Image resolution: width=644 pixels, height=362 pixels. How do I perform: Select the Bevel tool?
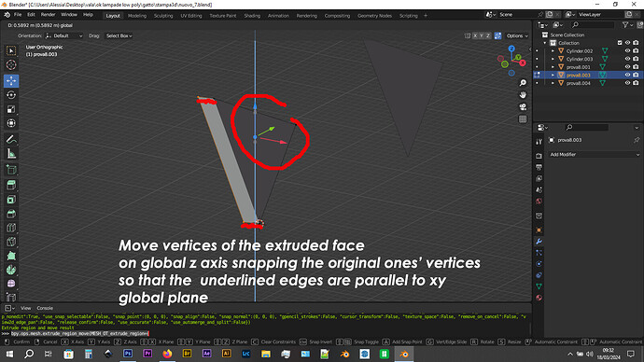point(11,214)
